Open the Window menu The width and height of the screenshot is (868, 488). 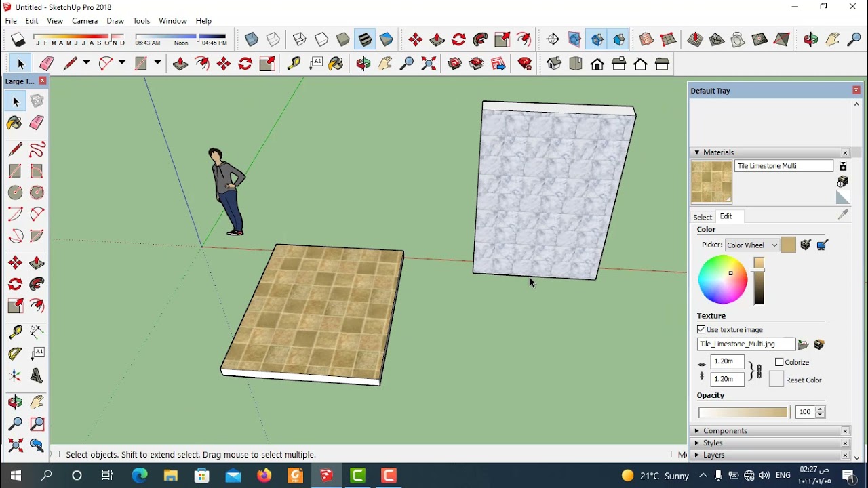pyautogui.click(x=172, y=21)
